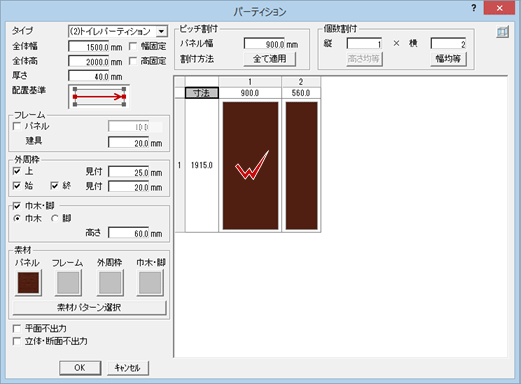
Task: Click the 3D preview icon at top right
Action: (x=502, y=32)
